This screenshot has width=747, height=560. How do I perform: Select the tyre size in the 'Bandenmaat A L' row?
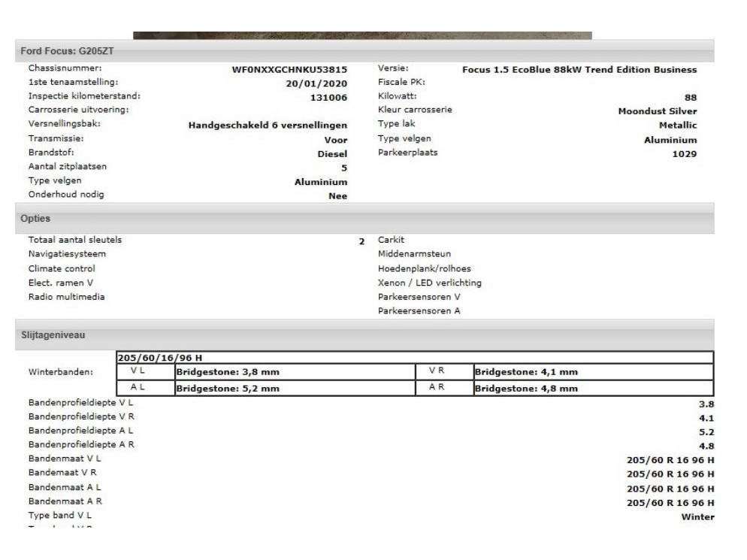click(x=670, y=489)
